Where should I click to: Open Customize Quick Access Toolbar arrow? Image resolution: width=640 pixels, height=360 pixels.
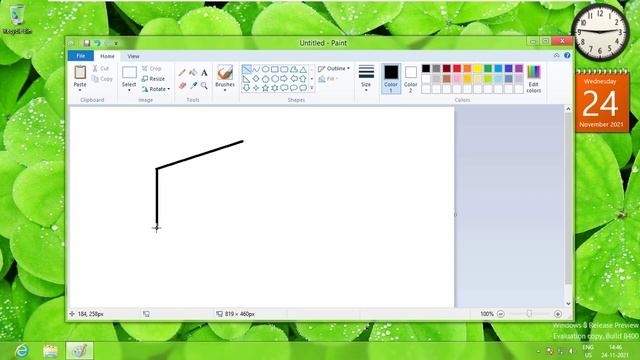116,43
